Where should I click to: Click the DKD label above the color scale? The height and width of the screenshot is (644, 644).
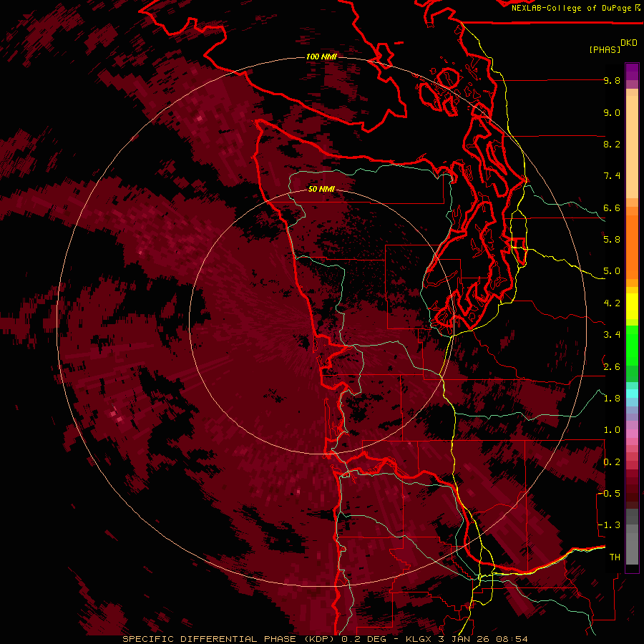coord(629,43)
